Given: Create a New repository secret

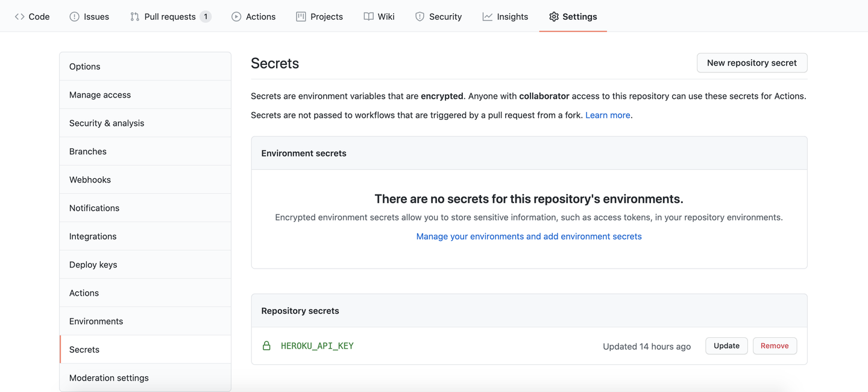Looking at the screenshot, I should pyautogui.click(x=752, y=63).
